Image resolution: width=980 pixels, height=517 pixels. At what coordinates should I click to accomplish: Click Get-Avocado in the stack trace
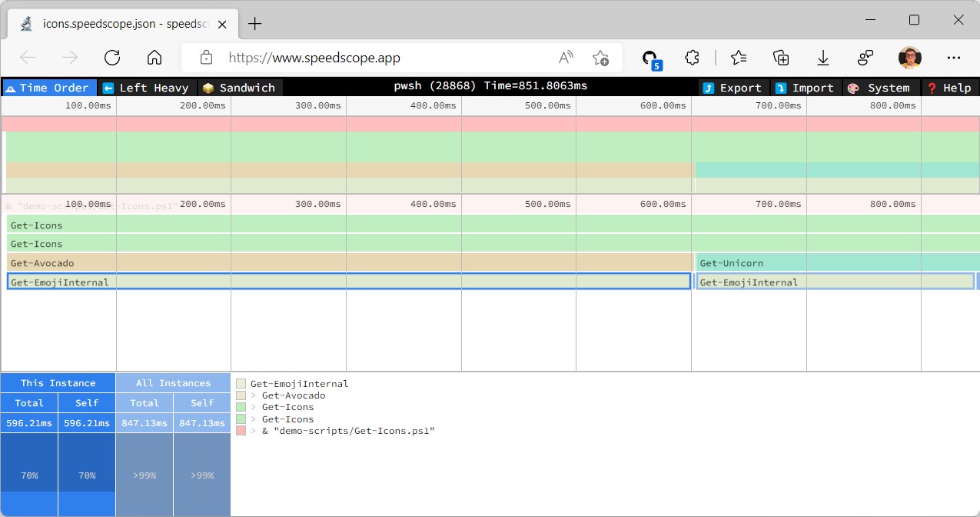tap(294, 395)
